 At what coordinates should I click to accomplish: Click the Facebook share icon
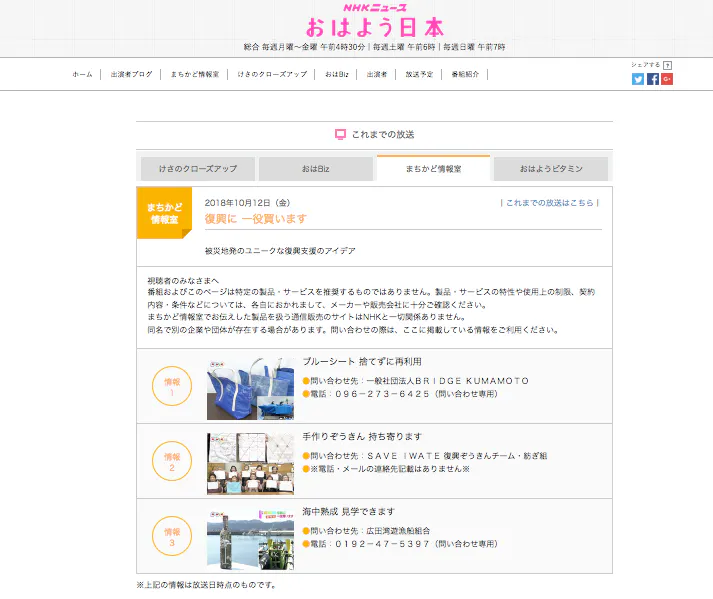click(652, 79)
